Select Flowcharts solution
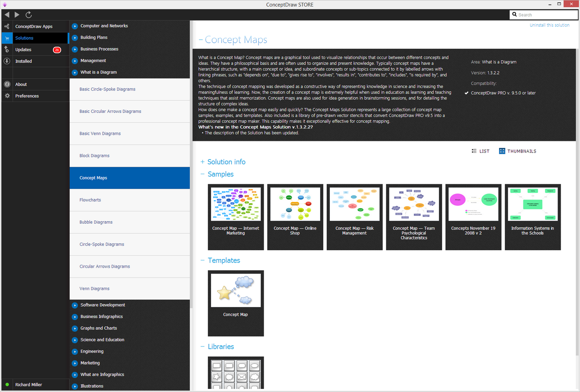Screen dimensions: 580x392 [x=130, y=200]
